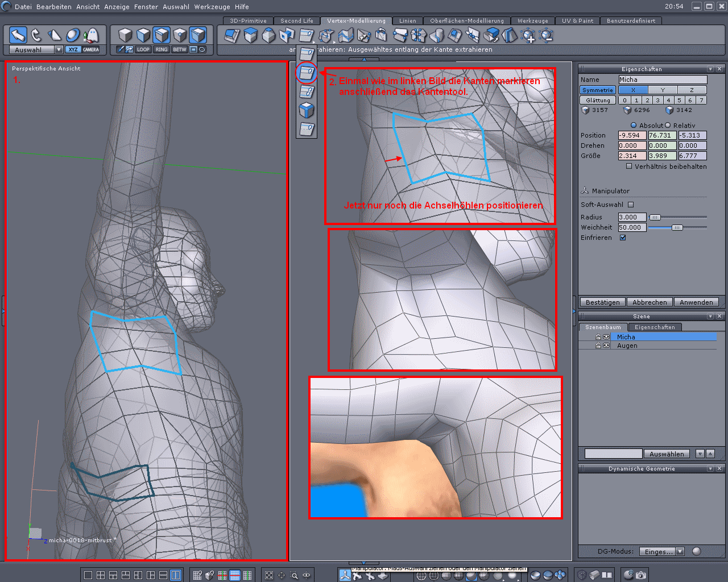The height and width of the screenshot is (582, 728).
Task: Click the Anwenden button
Action: point(696,302)
